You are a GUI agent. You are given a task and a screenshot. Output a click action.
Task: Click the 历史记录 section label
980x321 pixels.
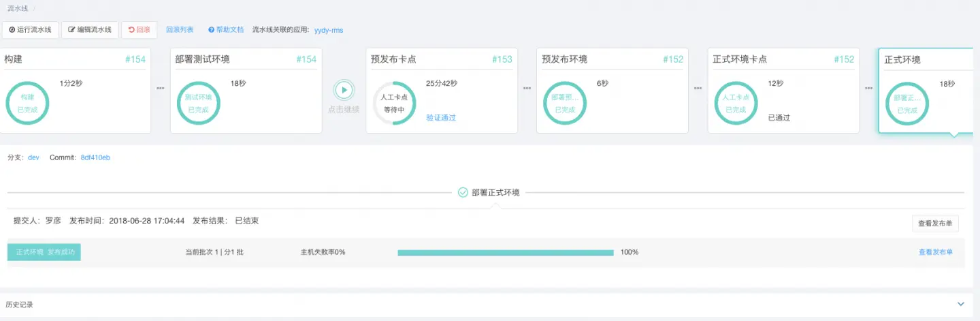click(x=19, y=305)
